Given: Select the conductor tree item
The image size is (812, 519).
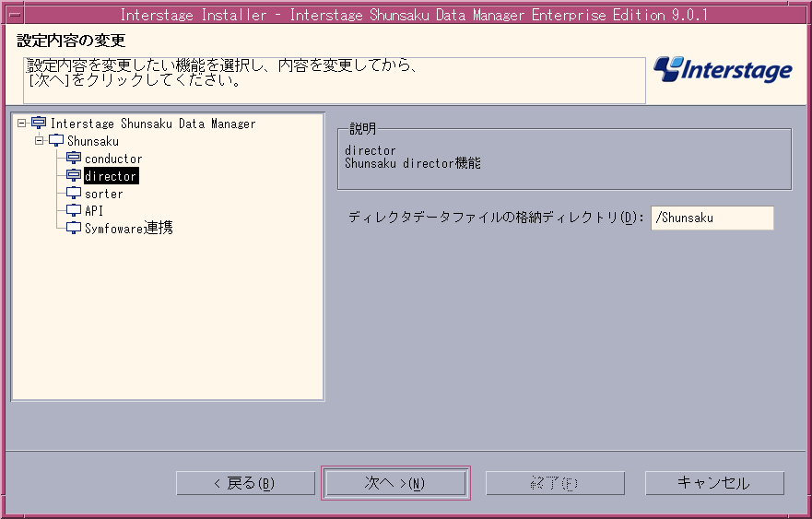Looking at the screenshot, I should pyautogui.click(x=113, y=159).
